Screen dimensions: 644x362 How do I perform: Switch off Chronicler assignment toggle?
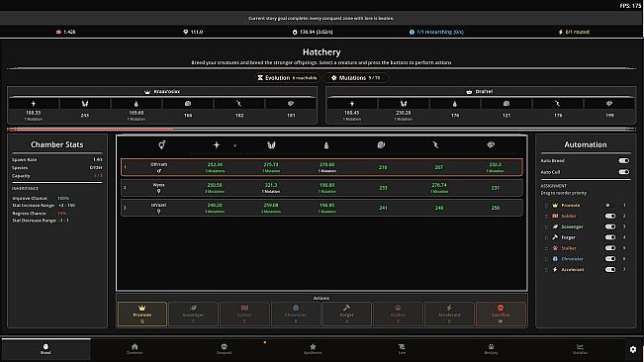[610, 258]
